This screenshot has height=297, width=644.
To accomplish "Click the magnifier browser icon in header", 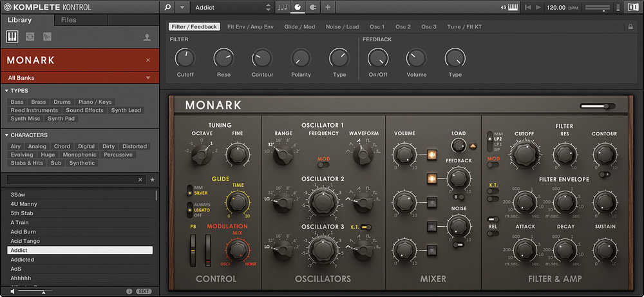I will tap(167, 7).
